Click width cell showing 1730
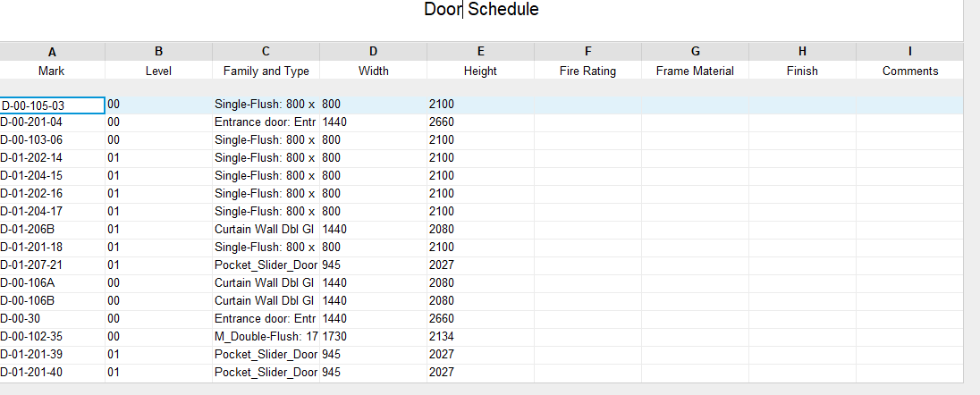The height and width of the screenshot is (395, 980). [x=374, y=337]
